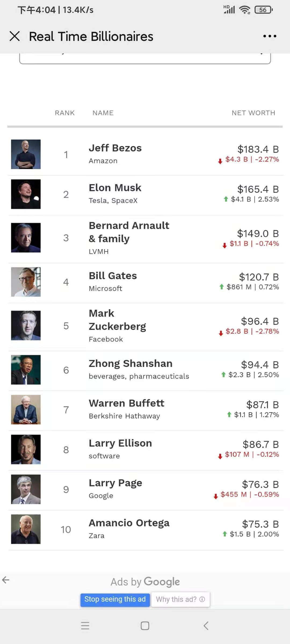This screenshot has width=290, height=644.
Task: Click the info icon in Why this ad
Action: 202,599
